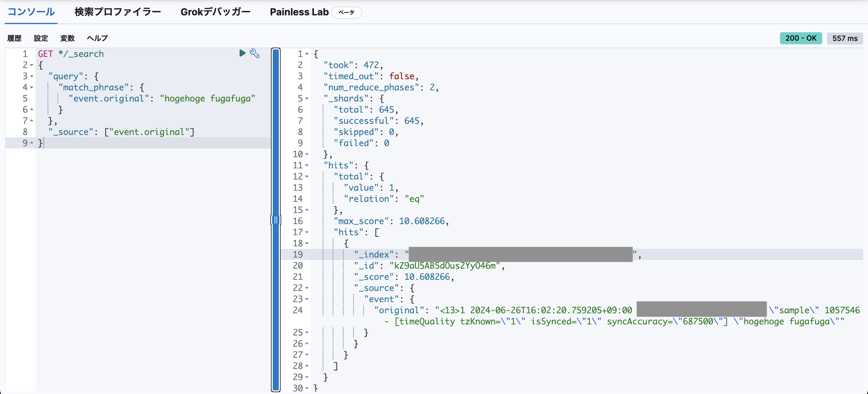
Task: Toggle fold marker on request line 7
Action: click(x=32, y=120)
